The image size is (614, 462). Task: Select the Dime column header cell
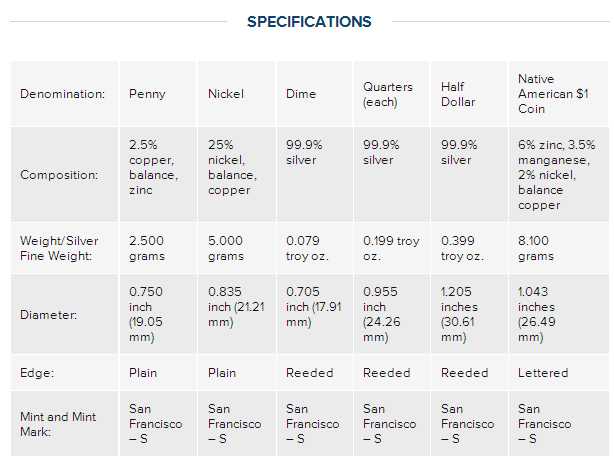pyautogui.click(x=300, y=94)
